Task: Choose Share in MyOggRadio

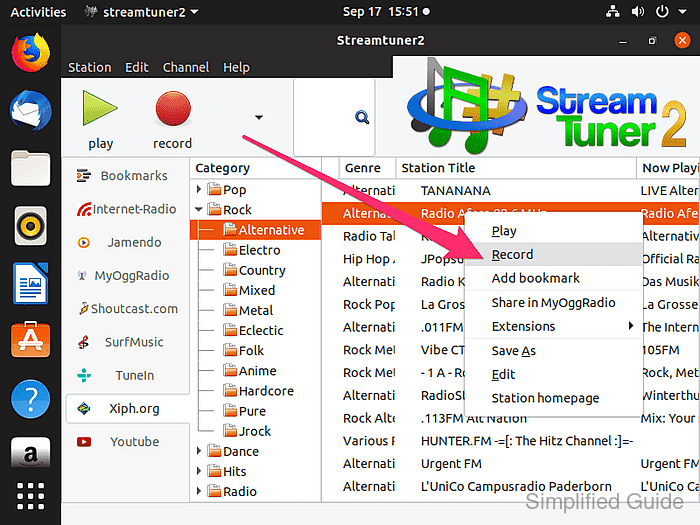Action: [x=554, y=303]
